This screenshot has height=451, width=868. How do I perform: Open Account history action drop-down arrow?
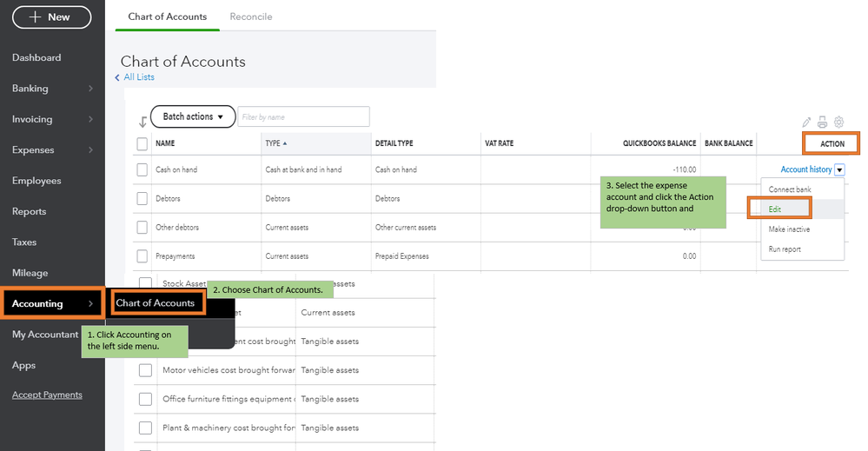pos(839,169)
